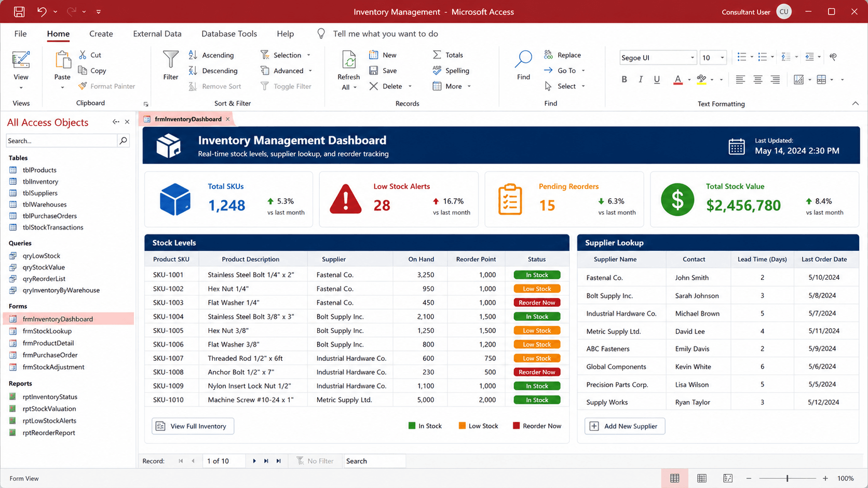The height and width of the screenshot is (488, 868).
Task: Toggle Bold formatting
Action: click(x=624, y=79)
